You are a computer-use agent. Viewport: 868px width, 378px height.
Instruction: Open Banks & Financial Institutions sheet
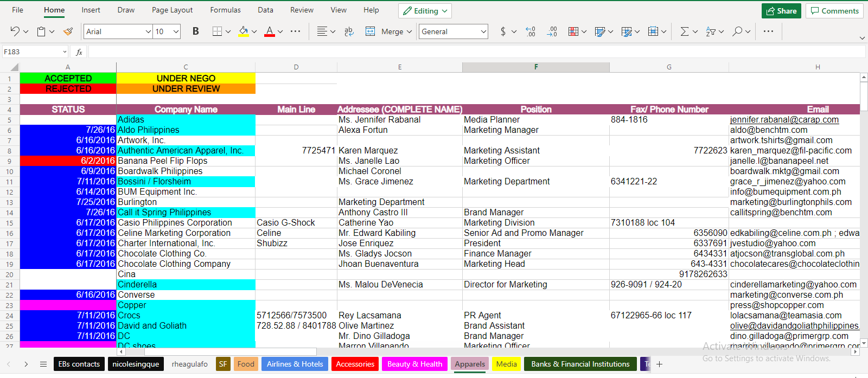pyautogui.click(x=580, y=364)
